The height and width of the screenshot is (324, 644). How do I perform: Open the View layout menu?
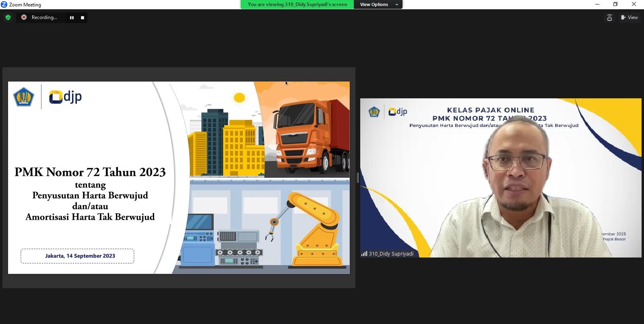click(x=629, y=17)
